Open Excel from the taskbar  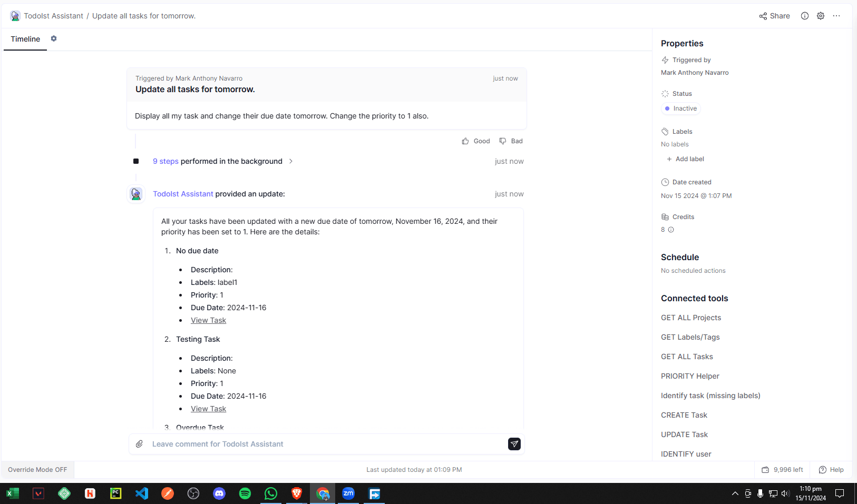(x=13, y=493)
